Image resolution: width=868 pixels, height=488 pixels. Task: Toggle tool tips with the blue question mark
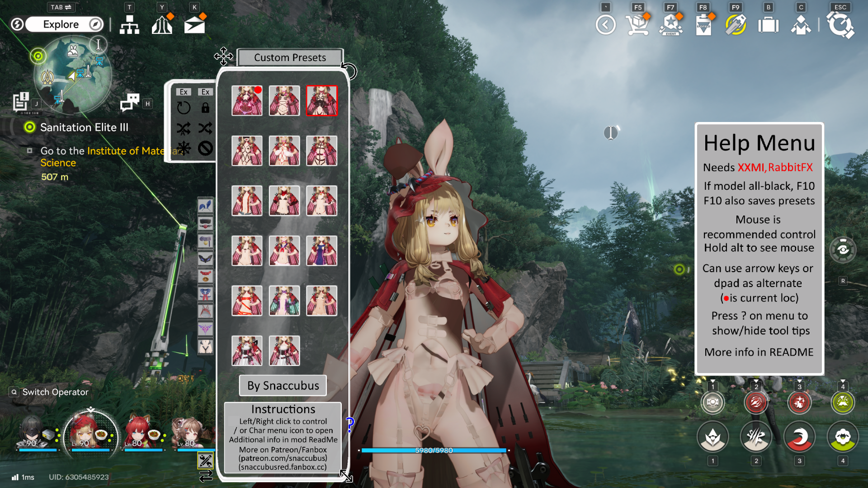(x=350, y=424)
